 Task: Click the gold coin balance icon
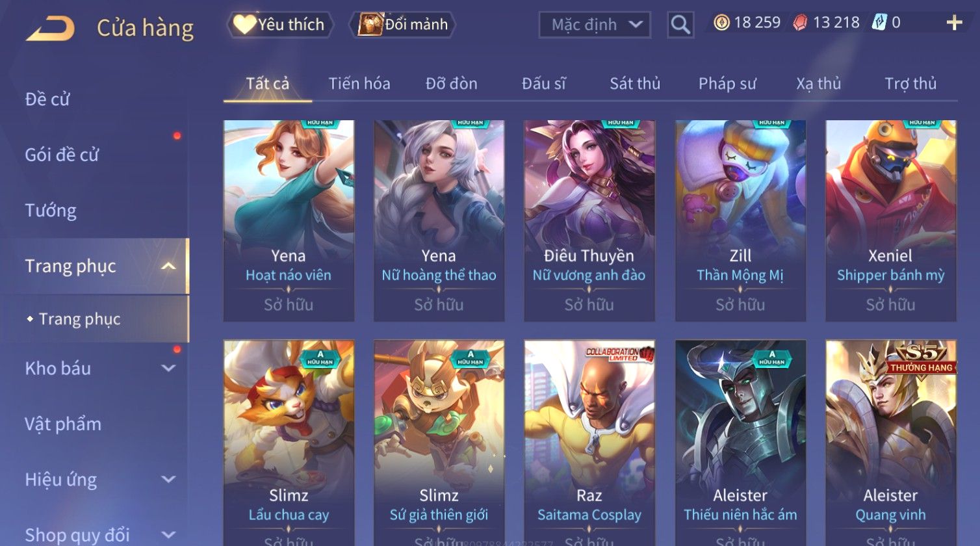[x=721, y=23]
